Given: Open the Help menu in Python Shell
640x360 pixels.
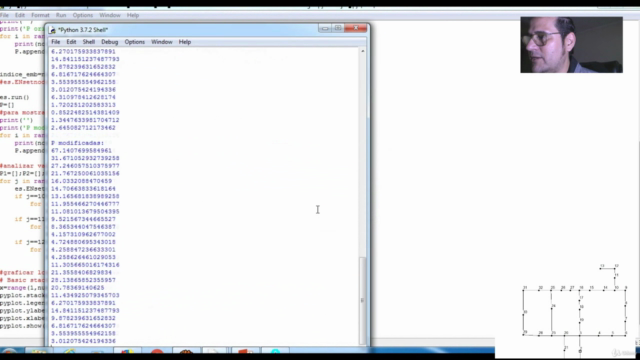Looking at the screenshot, I should pyautogui.click(x=184, y=42).
